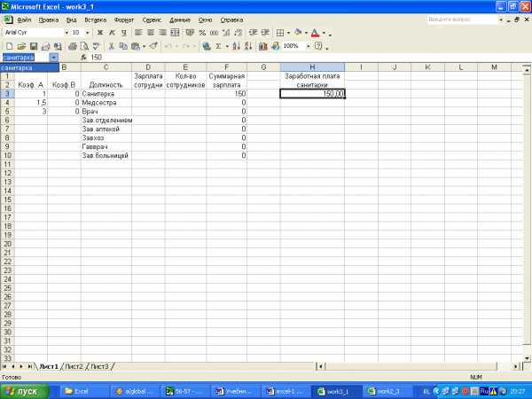Click the Insert Function fx button
Screen dimensions: 532x399
tap(83, 58)
